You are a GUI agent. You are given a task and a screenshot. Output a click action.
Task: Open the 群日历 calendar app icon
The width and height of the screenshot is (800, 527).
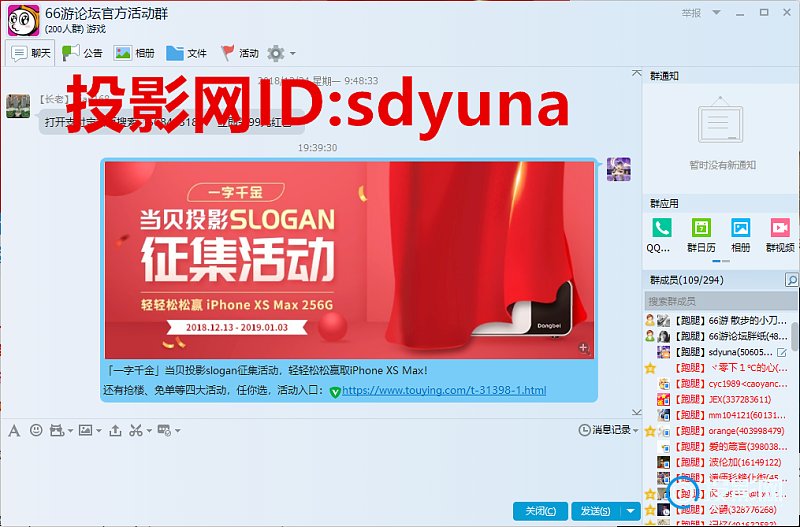tap(701, 228)
